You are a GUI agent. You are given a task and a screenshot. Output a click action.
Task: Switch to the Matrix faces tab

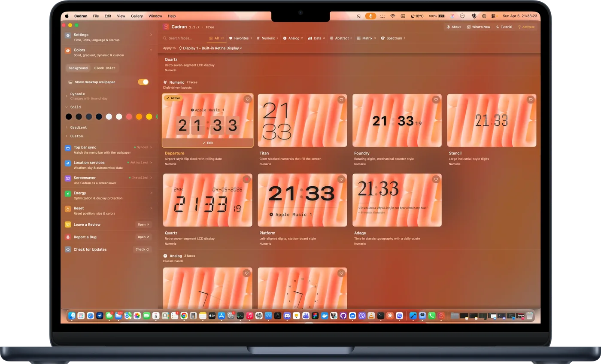366,38
